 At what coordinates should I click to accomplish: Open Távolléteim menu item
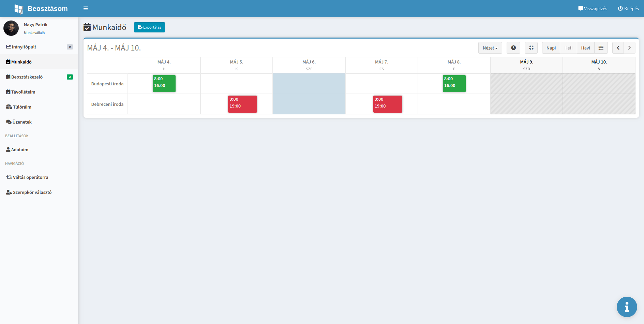23,92
